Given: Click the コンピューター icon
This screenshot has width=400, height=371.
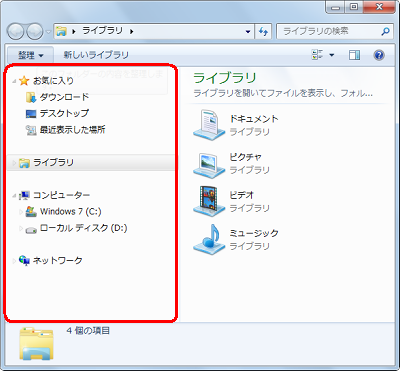Looking at the screenshot, I should [24, 195].
